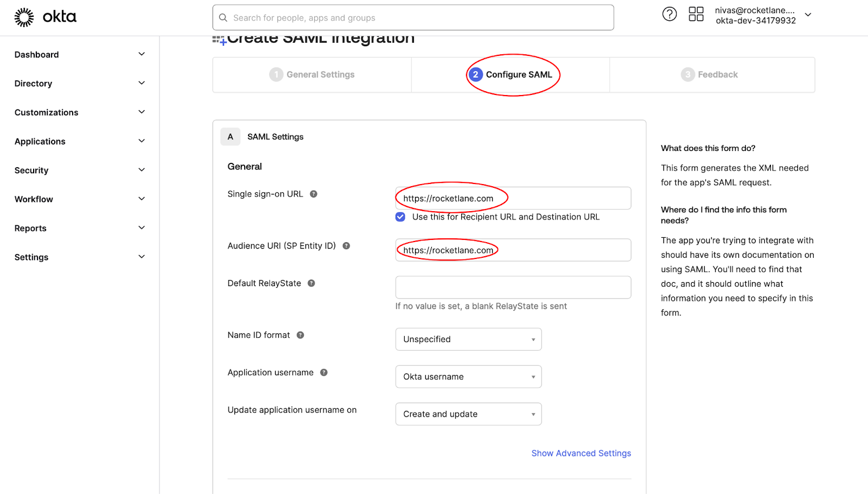Expand the Applications menu chevron
This screenshot has width=868, height=494.
[142, 141]
